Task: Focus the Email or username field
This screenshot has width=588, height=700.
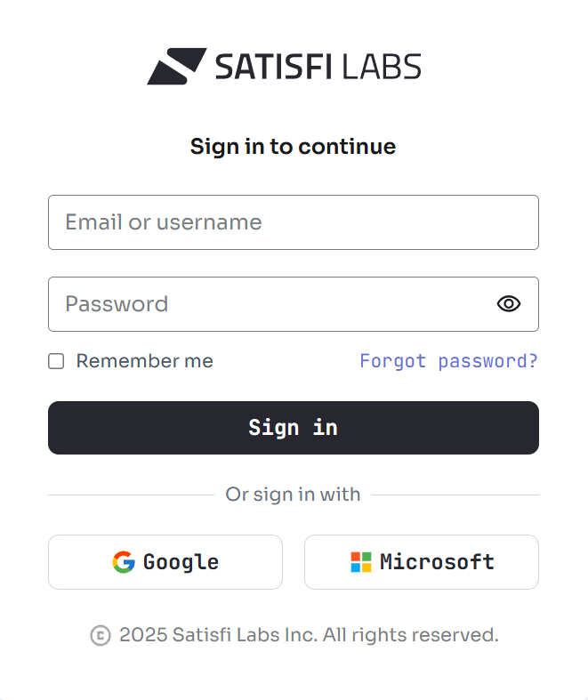Action: coord(293,222)
